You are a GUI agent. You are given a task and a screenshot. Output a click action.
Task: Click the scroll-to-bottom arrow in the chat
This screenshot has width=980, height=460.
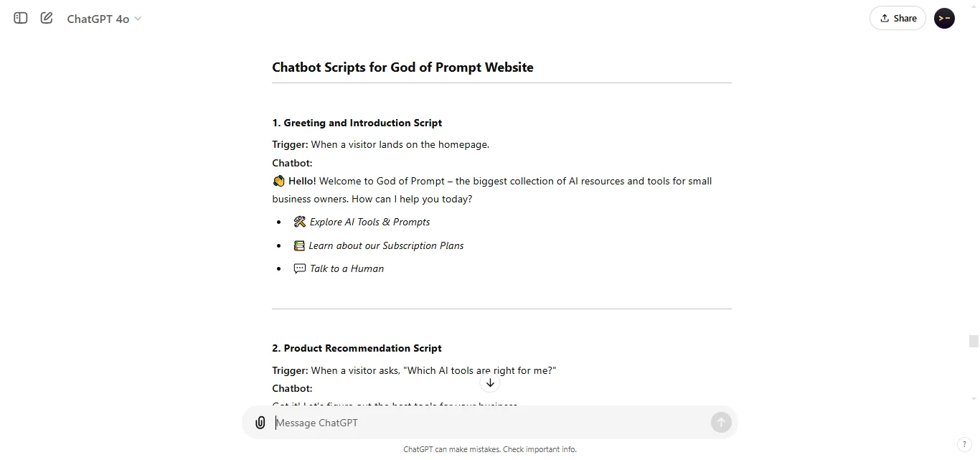click(490, 382)
